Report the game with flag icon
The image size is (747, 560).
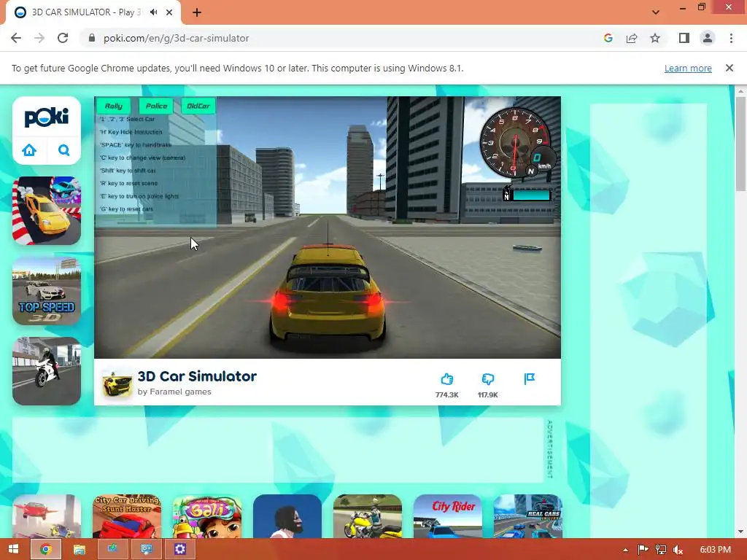(530, 379)
